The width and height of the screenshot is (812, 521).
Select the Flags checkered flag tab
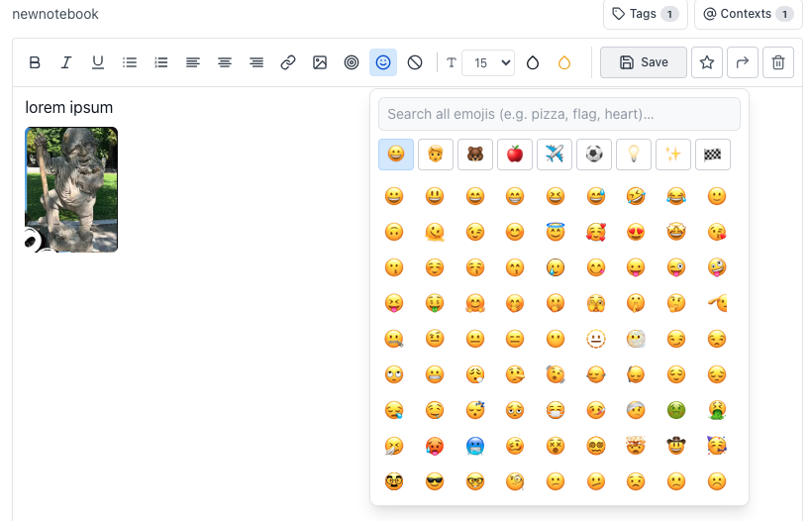tap(713, 155)
